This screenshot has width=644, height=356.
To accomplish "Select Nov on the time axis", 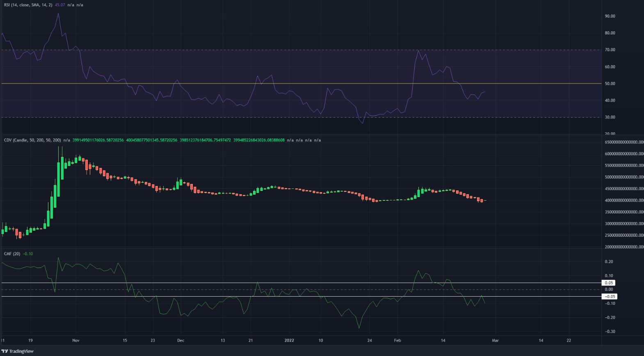I will click(x=75, y=340).
